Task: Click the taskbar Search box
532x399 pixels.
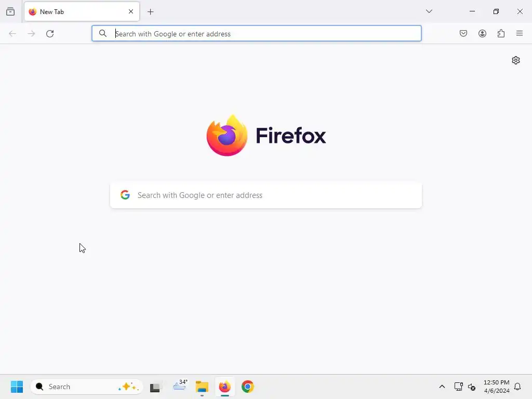Action: (87, 387)
